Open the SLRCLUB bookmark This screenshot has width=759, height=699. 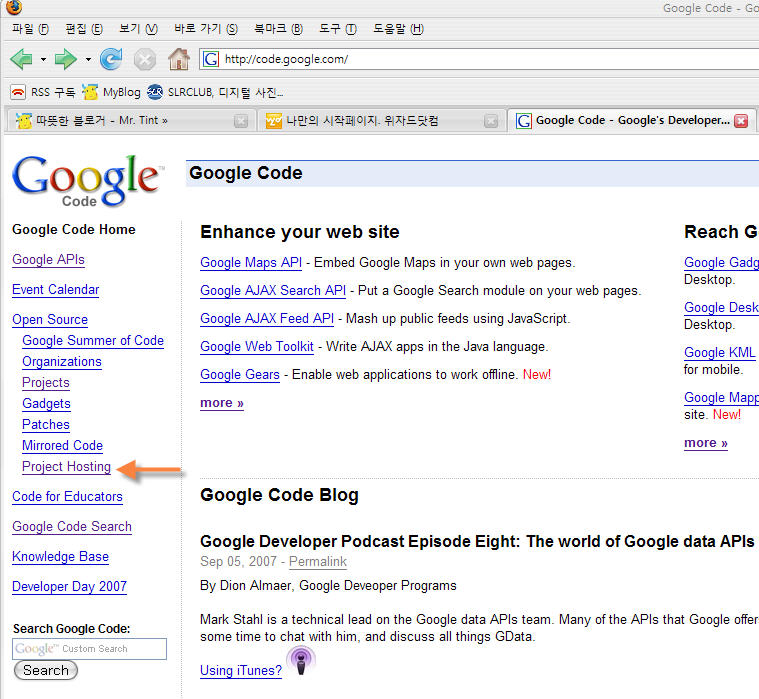[x=215, y=92]
